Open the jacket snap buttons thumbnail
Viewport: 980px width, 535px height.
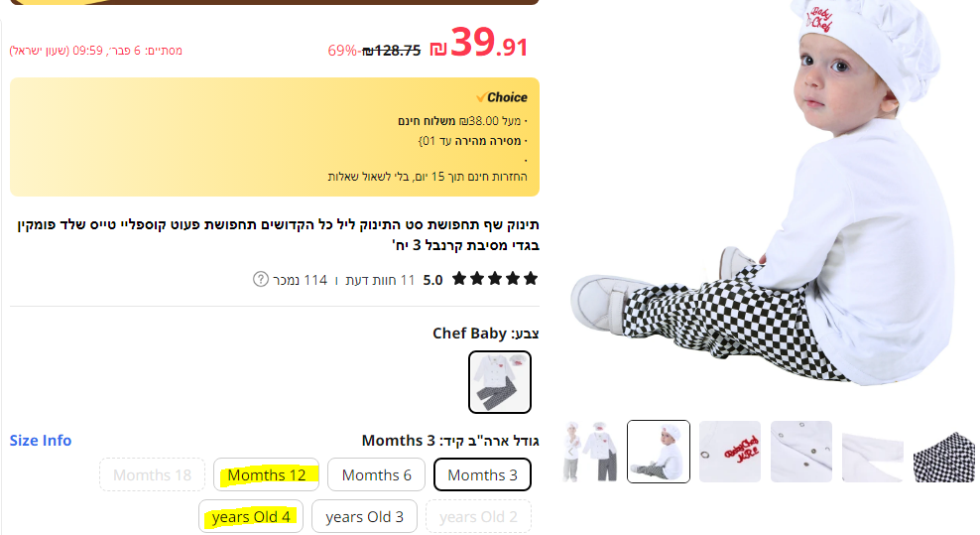(801, 452)
